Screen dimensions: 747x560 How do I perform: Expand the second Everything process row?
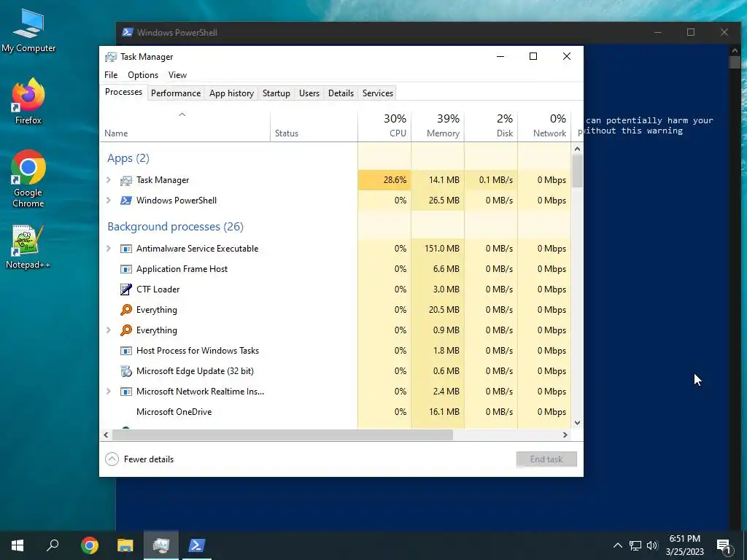click(109, 330)
